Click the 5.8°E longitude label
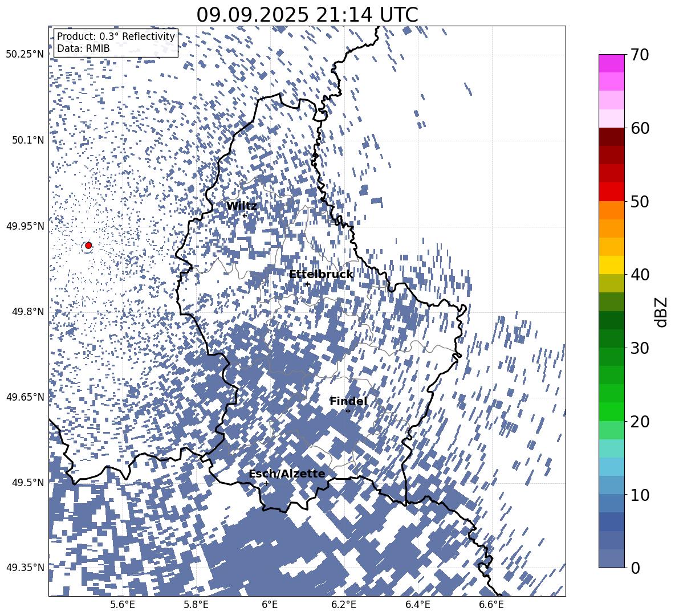675x616 pixels. (196, 605)
